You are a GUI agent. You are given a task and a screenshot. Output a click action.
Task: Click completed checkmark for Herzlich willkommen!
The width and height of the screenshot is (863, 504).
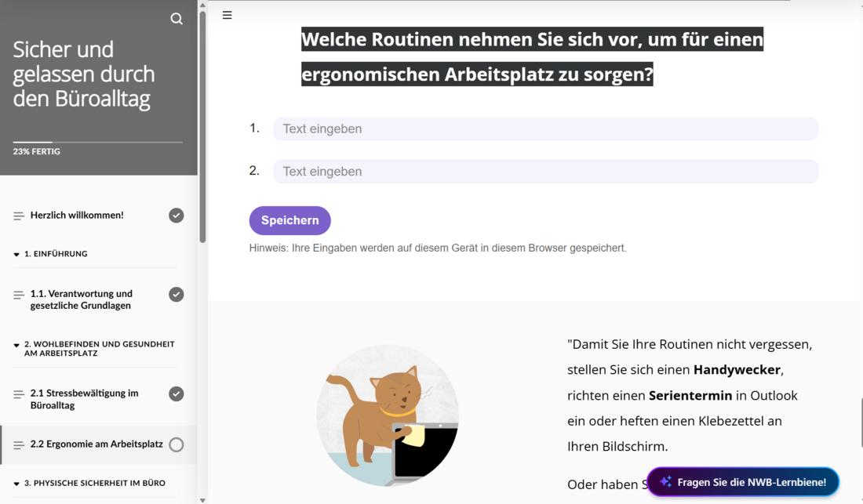click(x=176, y=216)
